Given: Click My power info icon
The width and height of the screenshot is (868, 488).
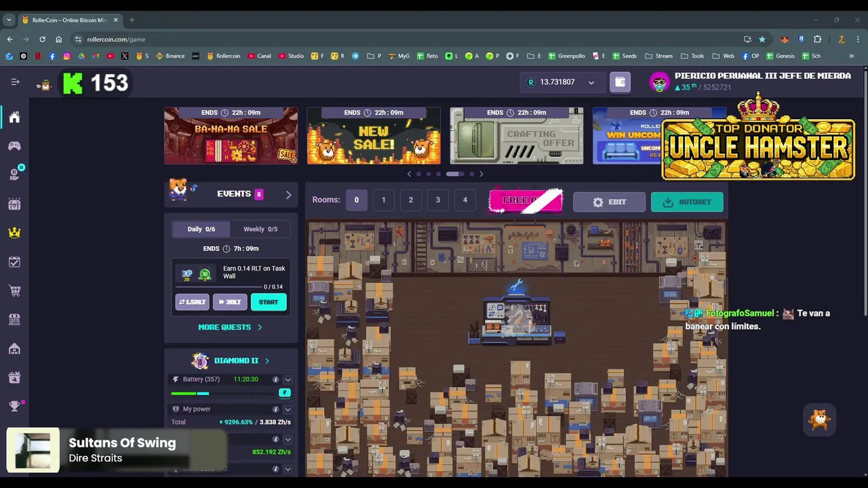Looking at the screenshot, I should click(x=275, y=409).
